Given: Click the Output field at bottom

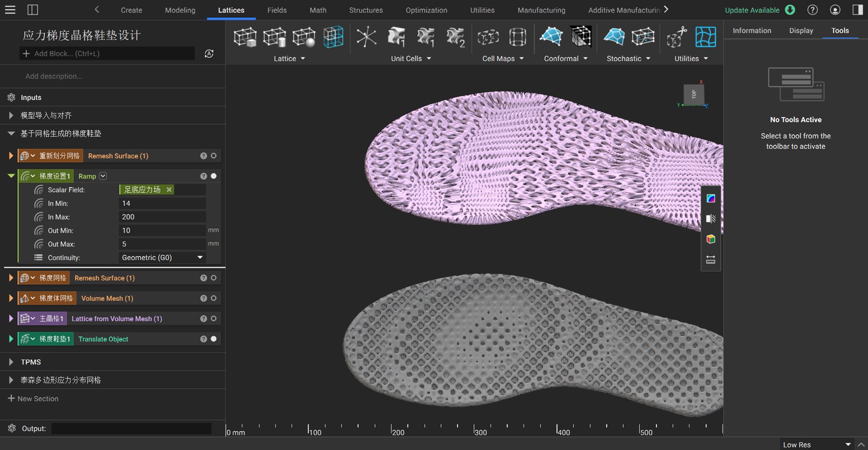Looking at the screenshot, I should click(x=131, y=428).
